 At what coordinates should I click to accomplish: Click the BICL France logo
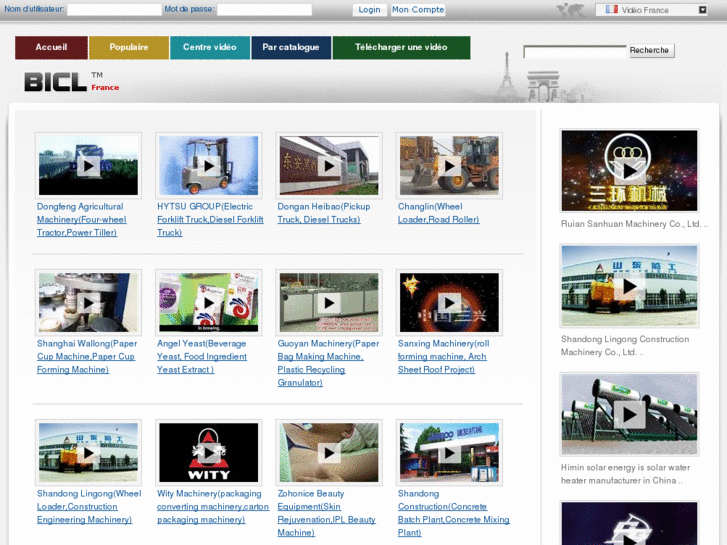pyautogui.click(x=72, y=82)
